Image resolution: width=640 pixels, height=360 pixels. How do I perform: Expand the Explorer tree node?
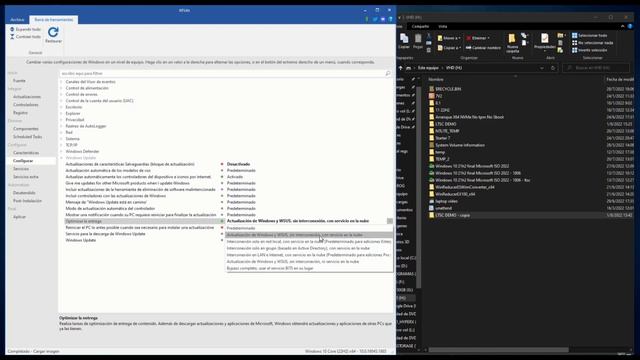[62, 113]
